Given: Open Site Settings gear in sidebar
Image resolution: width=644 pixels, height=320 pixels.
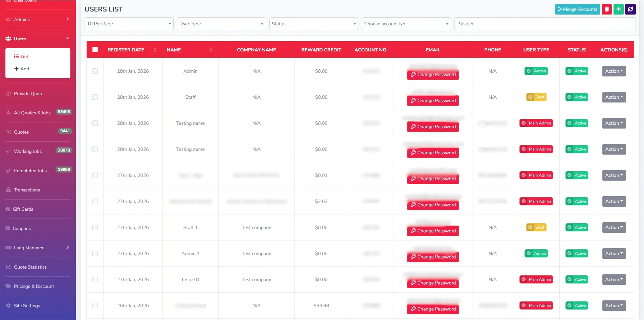Looking at the screenshot, I should [8, 305].
